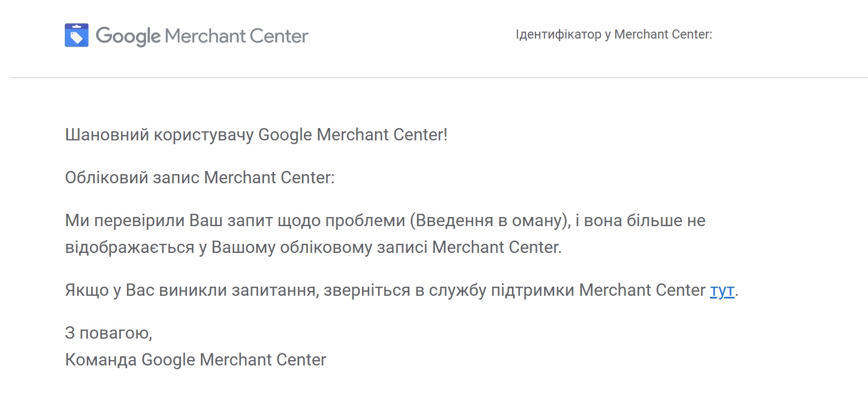
Task: Click the blue Merchant Center price tag icon
Action: (x=77, y=35)
